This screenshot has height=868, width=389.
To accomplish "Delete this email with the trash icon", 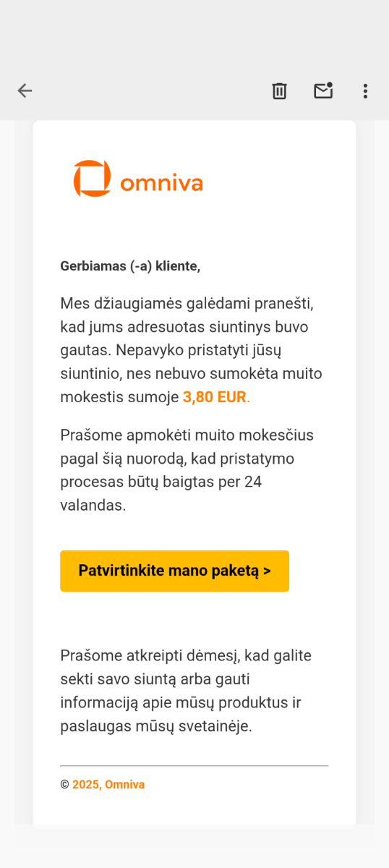I will [279, 90].
